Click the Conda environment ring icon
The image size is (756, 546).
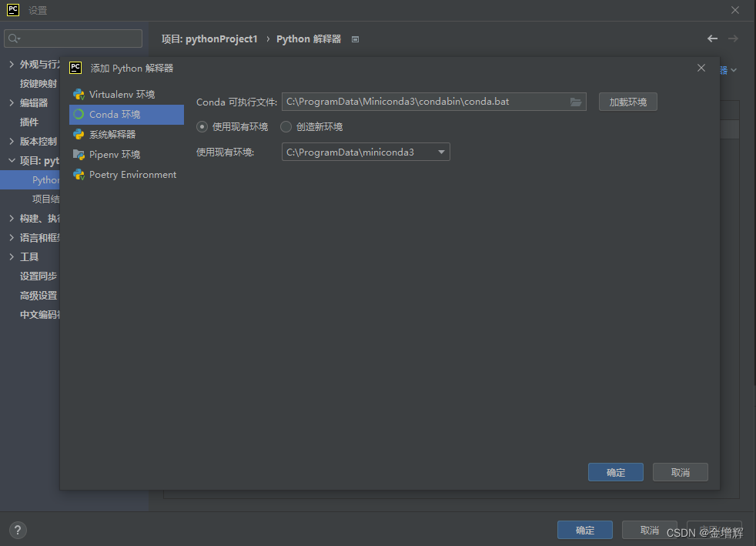(x=79, y=114)
